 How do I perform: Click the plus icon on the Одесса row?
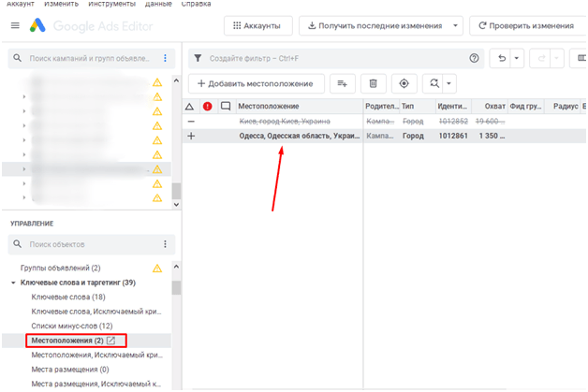[x=191, y=136]
